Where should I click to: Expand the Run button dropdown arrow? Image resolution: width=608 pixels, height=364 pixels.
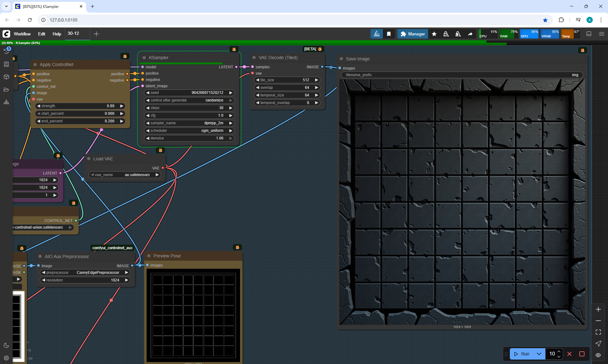click(x=539, y=354)
